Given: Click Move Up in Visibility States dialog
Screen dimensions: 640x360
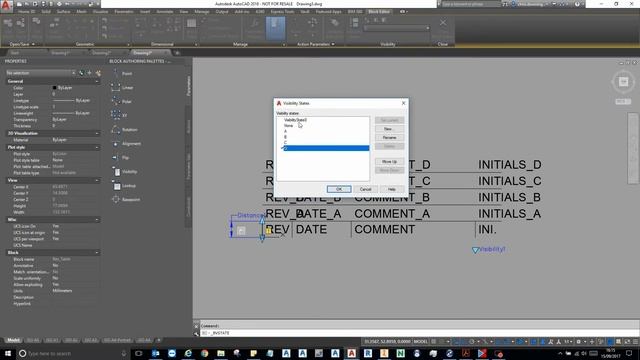Looking at the screenshot, I should click(389, 162).
